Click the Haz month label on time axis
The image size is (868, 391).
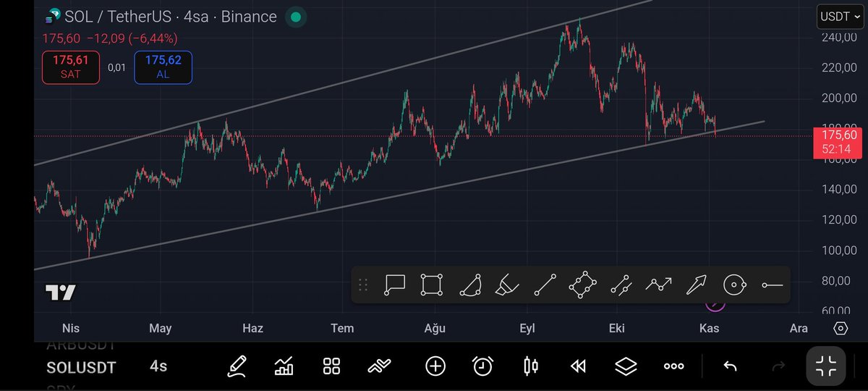[252, 328]
